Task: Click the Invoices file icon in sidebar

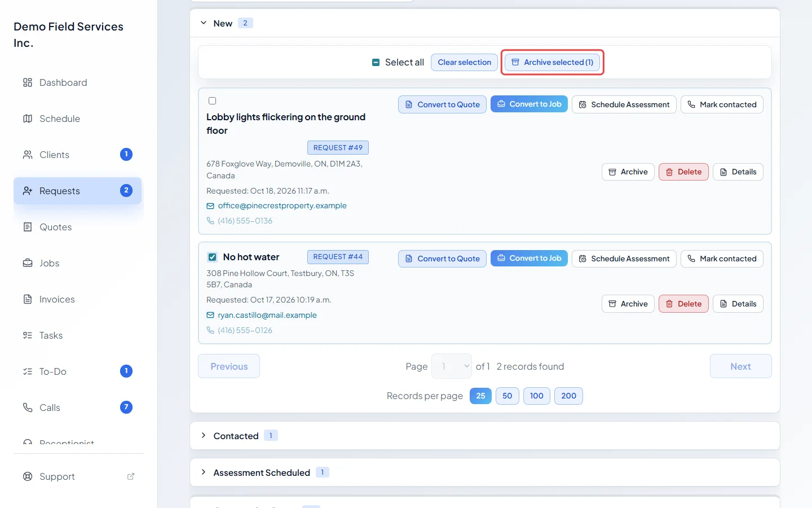Action: [x=28, y=299]
